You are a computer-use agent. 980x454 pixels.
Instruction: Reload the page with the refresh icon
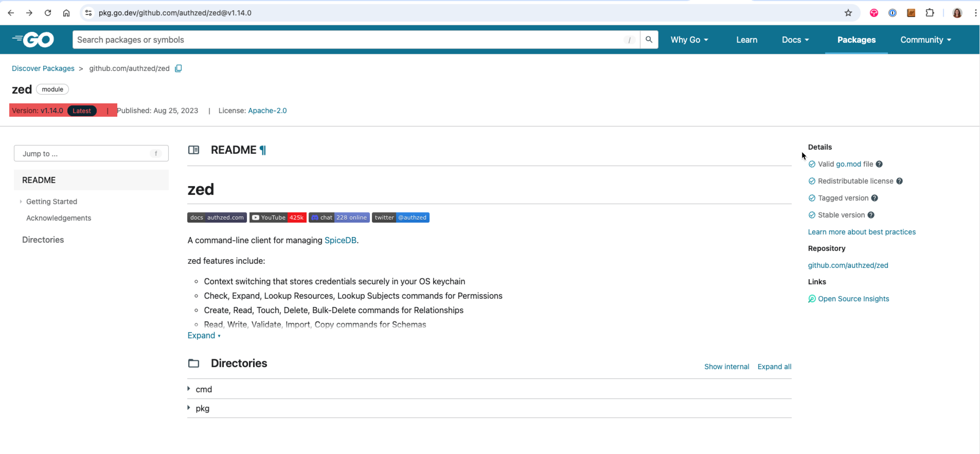pyautogui.click(x=48, y=13)
